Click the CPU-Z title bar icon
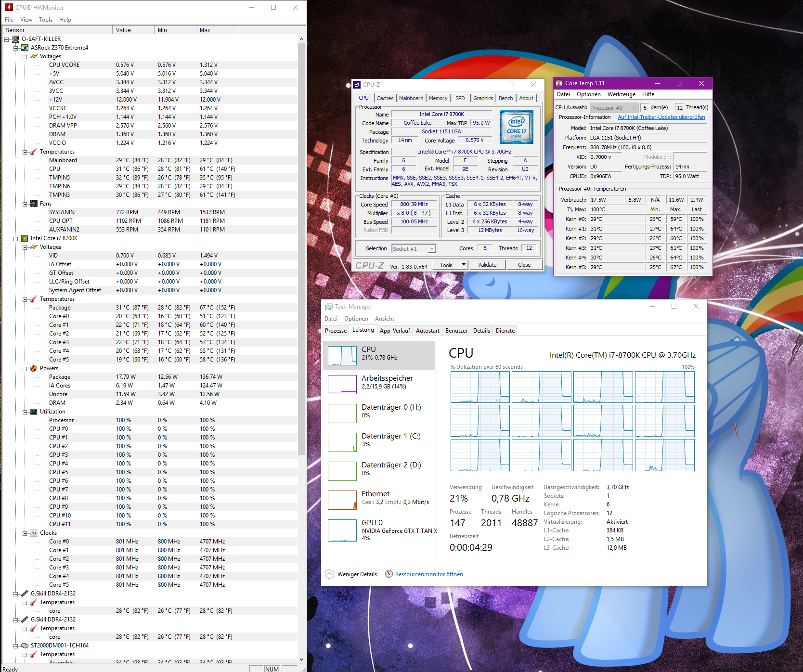This screenshot has width=803, height=672. pos(357,85)
